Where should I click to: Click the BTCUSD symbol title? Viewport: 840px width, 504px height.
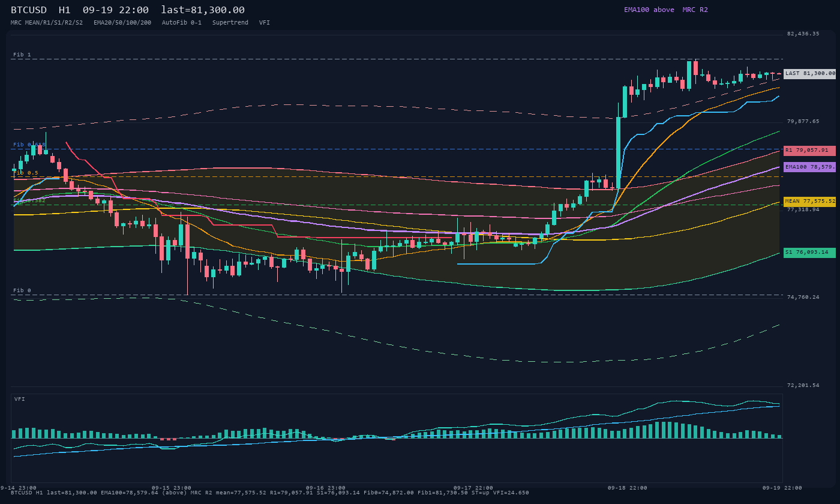(29, 10)
